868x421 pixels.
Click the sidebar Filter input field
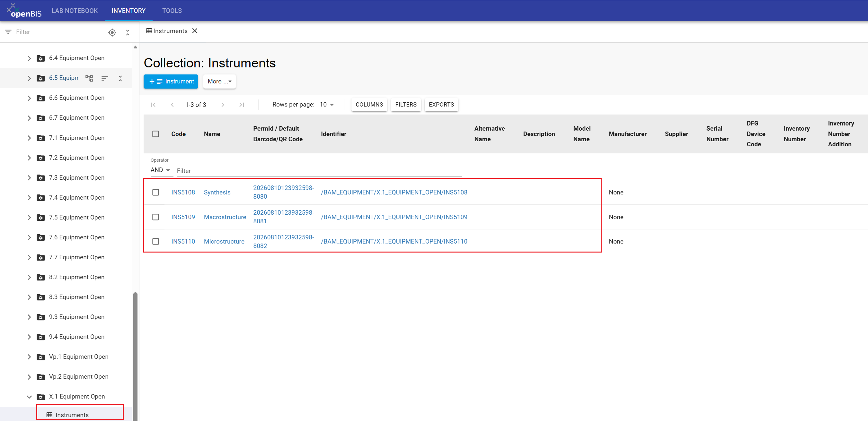(59, 32)
